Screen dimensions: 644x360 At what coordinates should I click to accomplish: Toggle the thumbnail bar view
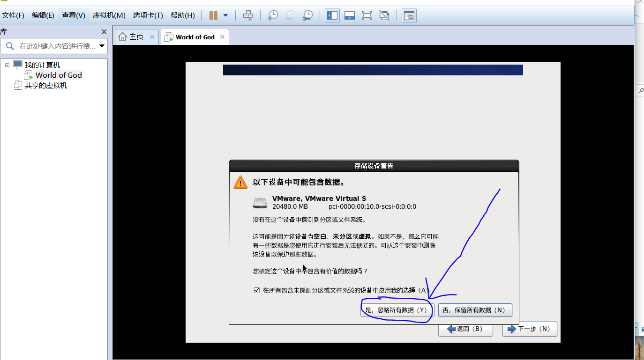pyautogui.click(x=350, y=15)
